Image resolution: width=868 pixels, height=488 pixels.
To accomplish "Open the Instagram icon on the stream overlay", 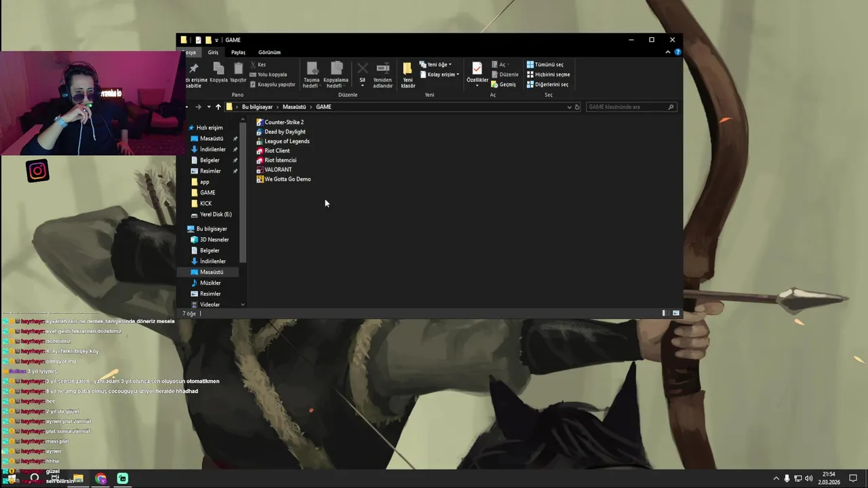I will click(37, 171).
